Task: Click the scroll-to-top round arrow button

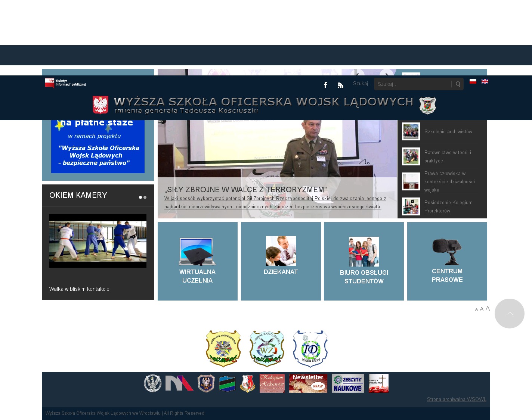Action: pos(509,314)
